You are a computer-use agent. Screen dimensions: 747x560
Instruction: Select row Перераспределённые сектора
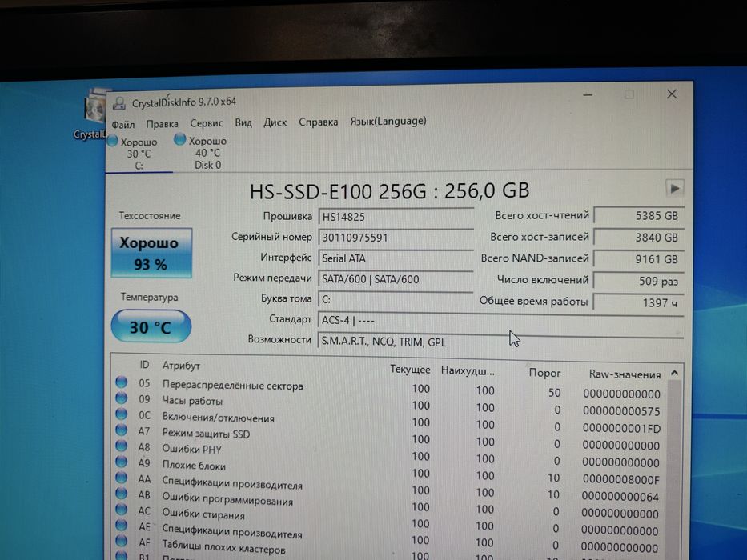(x=389, y=388)
